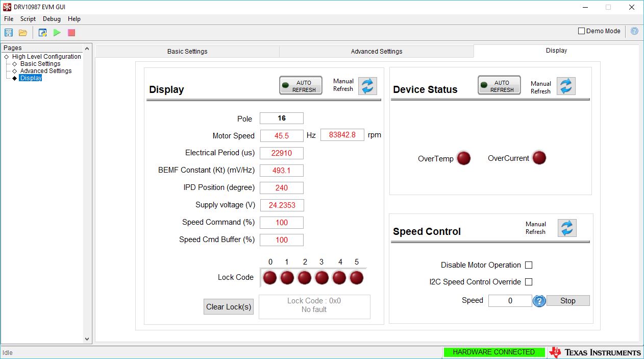Toggle Device Status Auto Refresh

499,85
